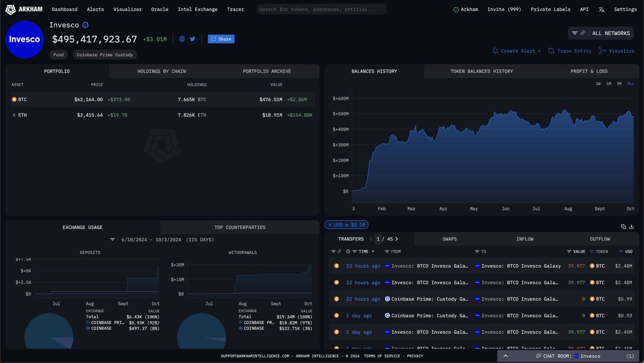
Task: Open the Tracer menu item
Action: click(x=236, y=10)
